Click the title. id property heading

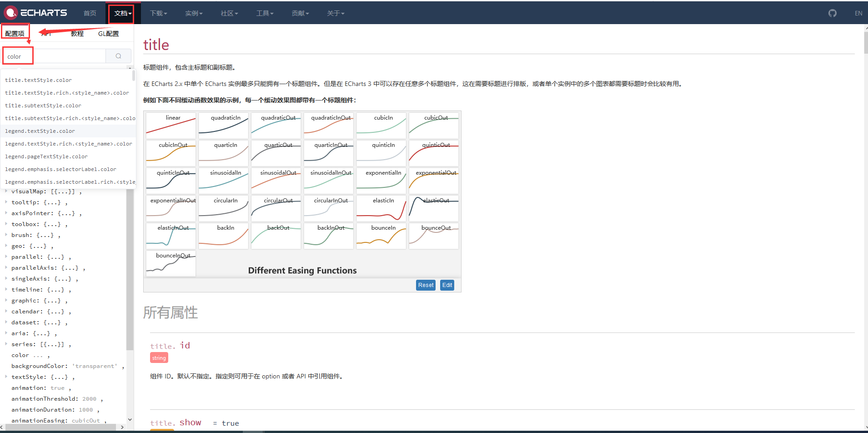170,346
